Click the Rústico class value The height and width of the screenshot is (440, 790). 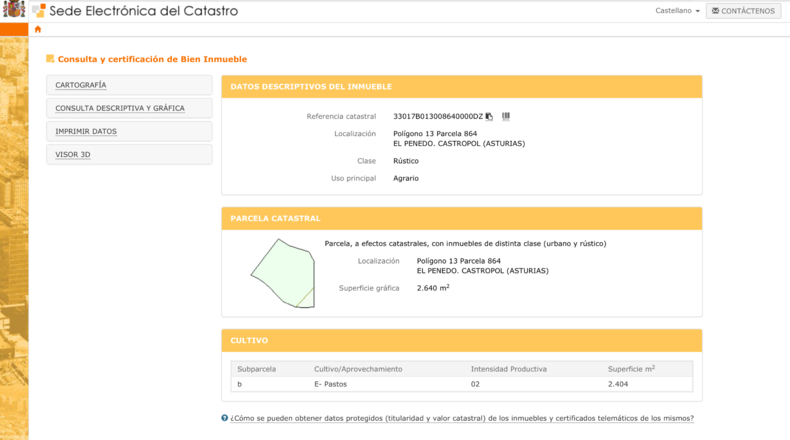coord(406,161)
